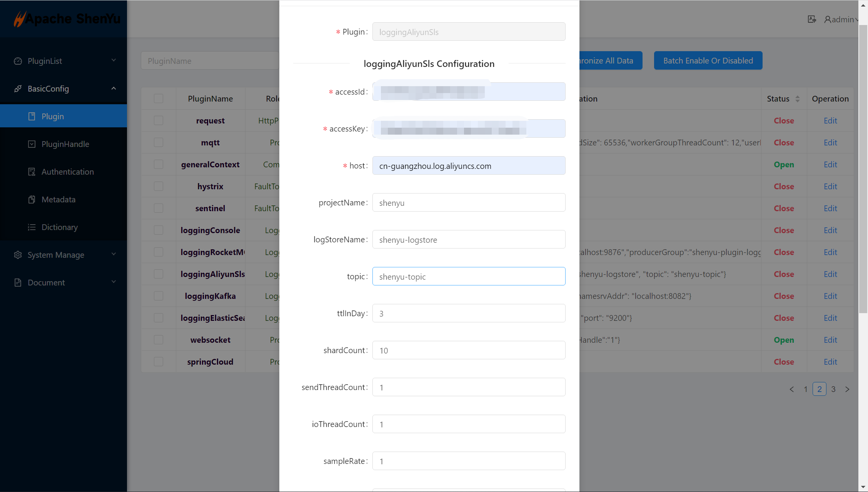Check the request plugin row checkbox
The width and height of the screenshot is (868, 492).
click(x=159, y=121)
